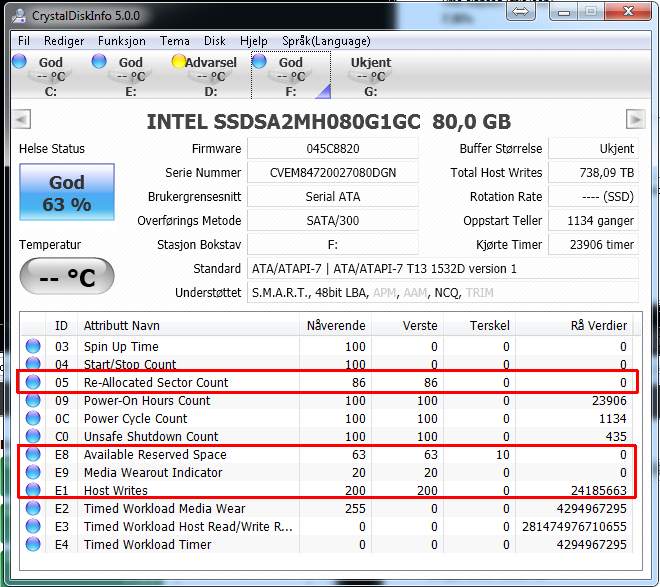
Task: Click the Understøttet features field
Action: (x=443, y=292)
